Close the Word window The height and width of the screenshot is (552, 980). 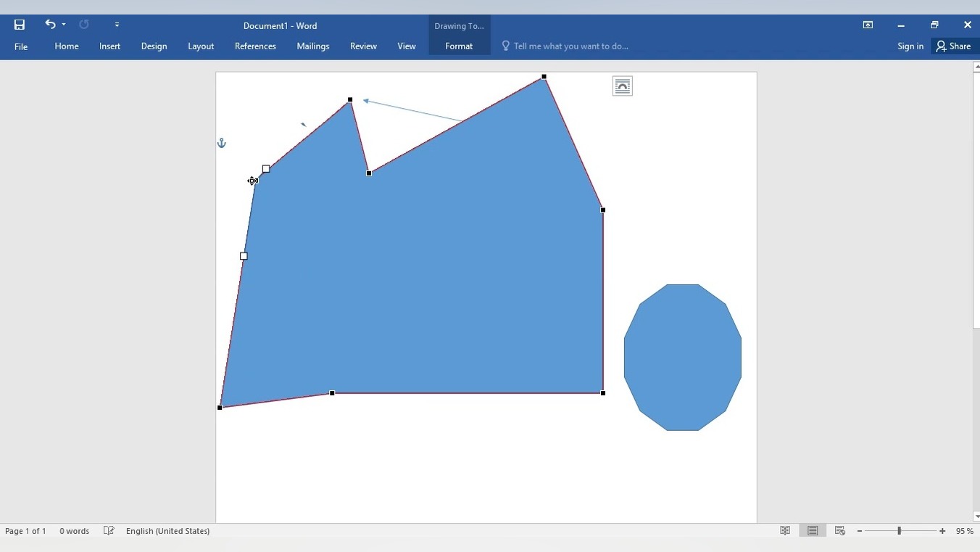(x=967, y=25)
